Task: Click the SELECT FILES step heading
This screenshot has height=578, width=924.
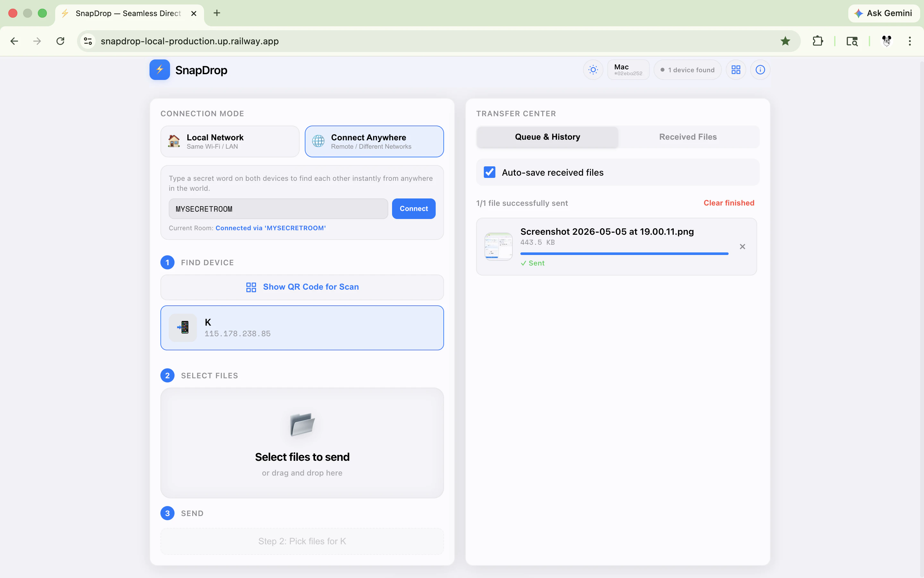Action: [x=209, y=376]
